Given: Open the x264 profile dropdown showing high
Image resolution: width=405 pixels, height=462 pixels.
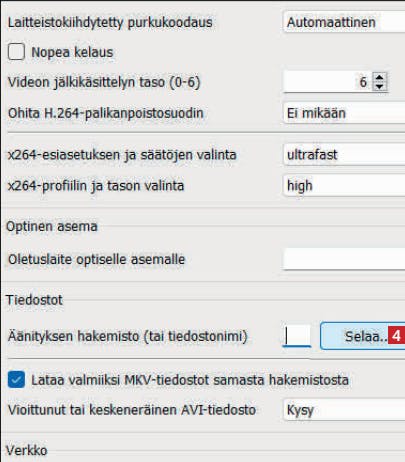Looking at the screenshot, I should click(344, 186).
